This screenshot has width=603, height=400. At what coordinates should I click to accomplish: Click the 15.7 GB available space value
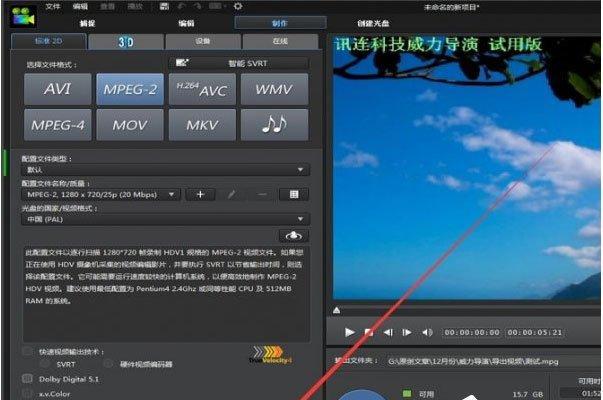(528, 394)
